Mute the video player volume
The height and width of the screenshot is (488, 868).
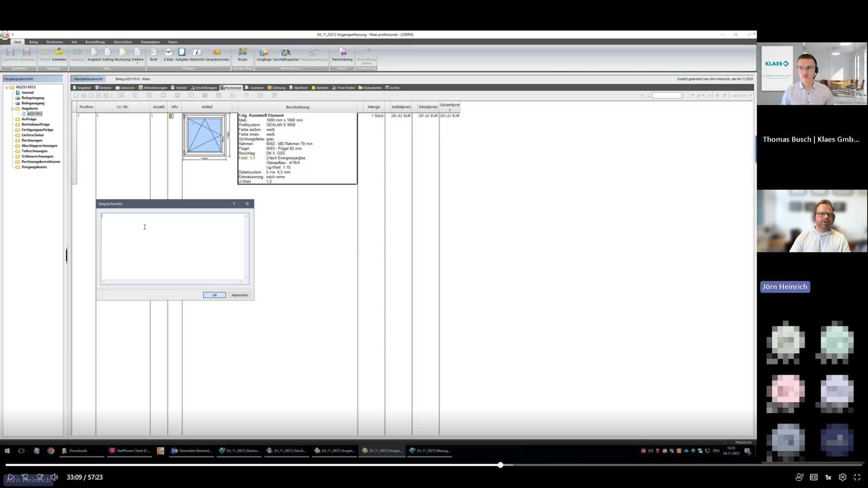54,477
